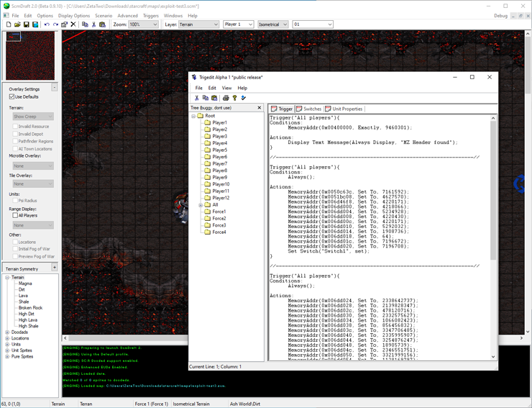The width and height of the screenshot is (532, 408).
Task: Click the New map icon in ScmDraft toolbar
Action: pos(9,24)
